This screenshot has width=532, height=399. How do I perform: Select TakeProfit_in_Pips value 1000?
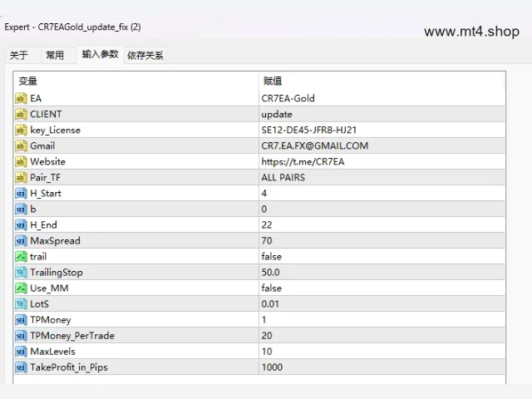click(x=382, y=367)
